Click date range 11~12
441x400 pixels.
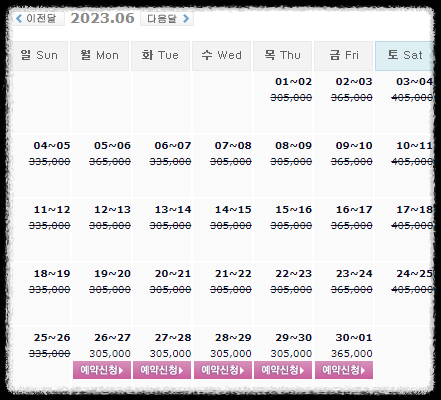(x=52, y=210)
